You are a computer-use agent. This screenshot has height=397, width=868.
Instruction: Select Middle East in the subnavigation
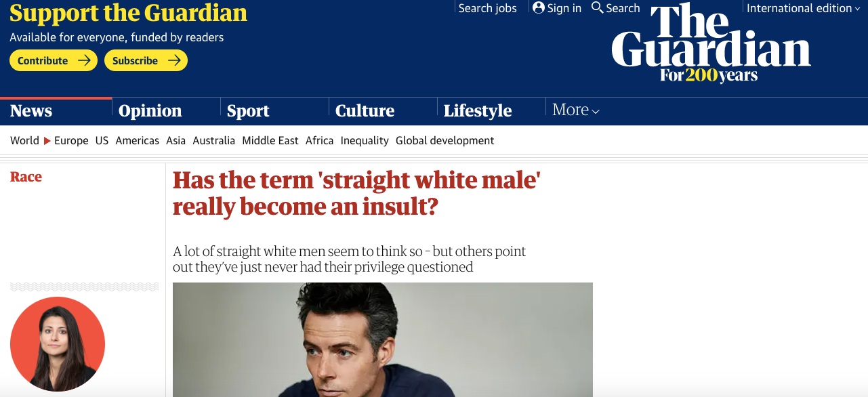[x=270, y=140]
